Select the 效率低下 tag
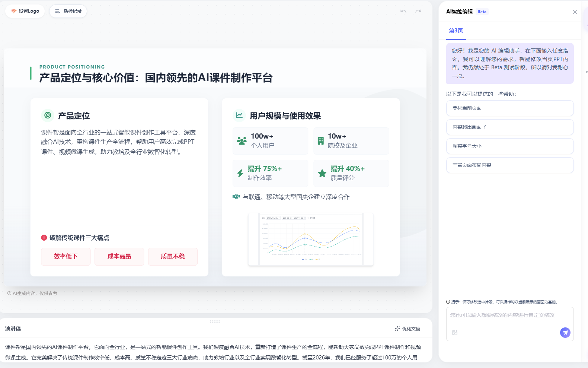Viewport: 588px width, 368px height. point(65,257)
